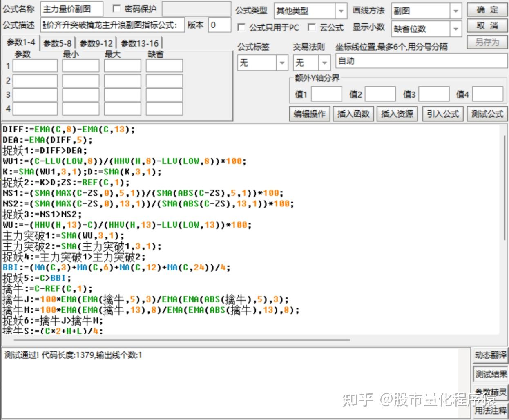Click parameter 2 最大 field
The width and height of the screenshot is (509, 420).
point(123,80)
